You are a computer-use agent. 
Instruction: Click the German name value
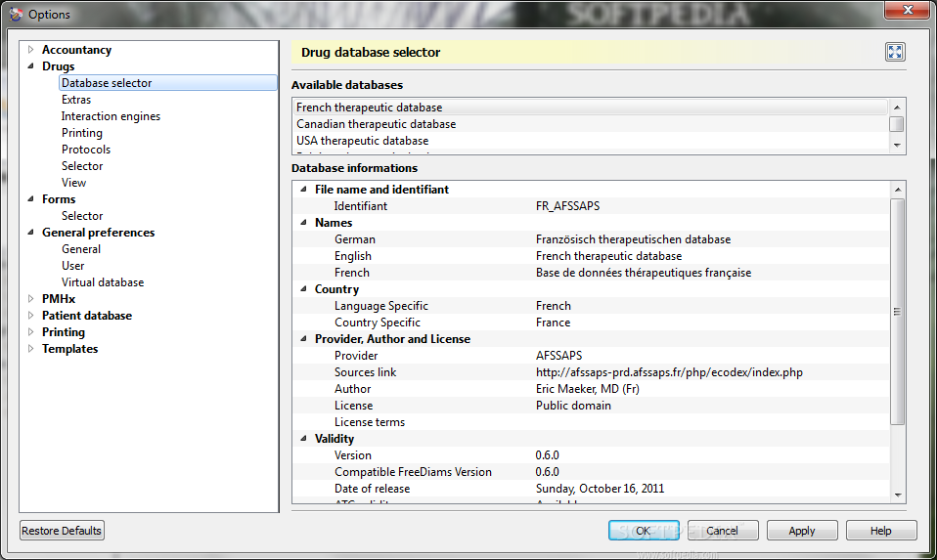(x=633, y=239)
